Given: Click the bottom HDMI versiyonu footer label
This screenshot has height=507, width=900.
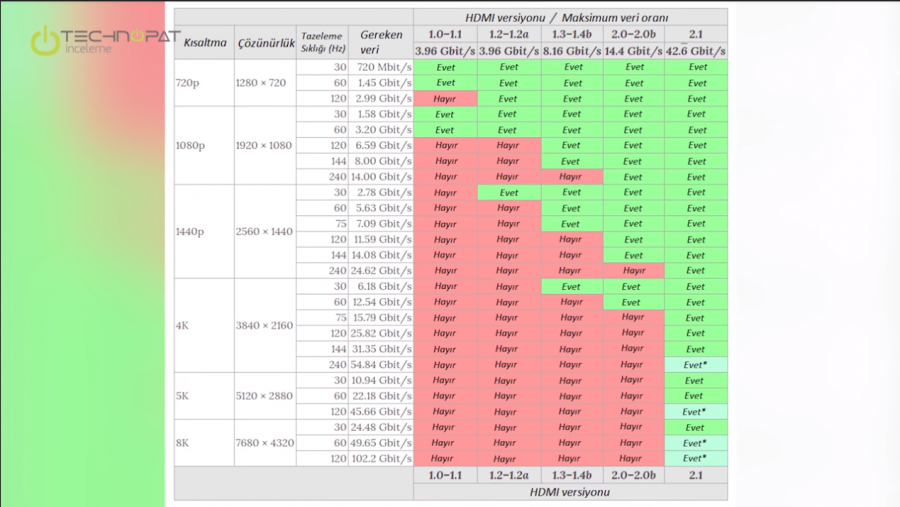Looking at the screenshot, I should point(570,492).
